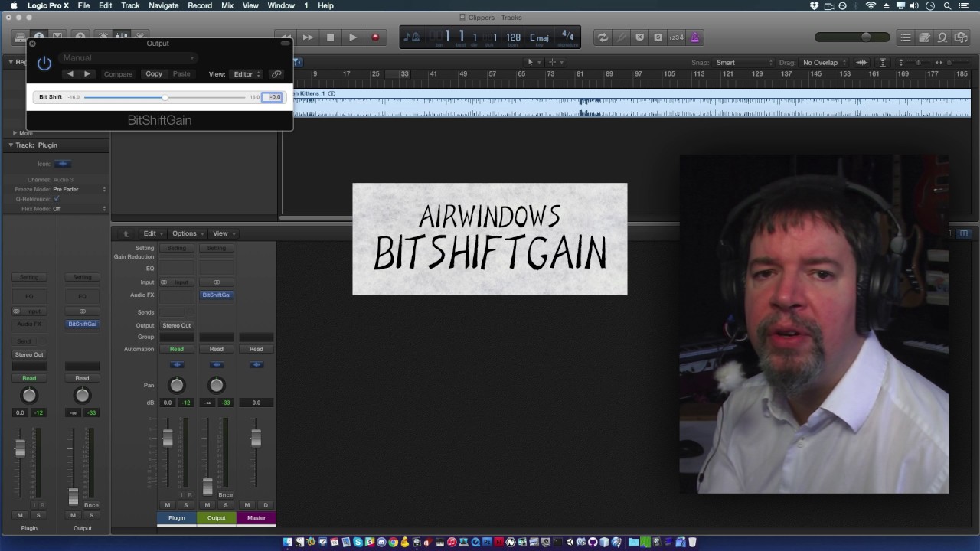This screenshot has height=551, width=980.
Task: Click the C maj key display
Action: [x=539, y=37]
